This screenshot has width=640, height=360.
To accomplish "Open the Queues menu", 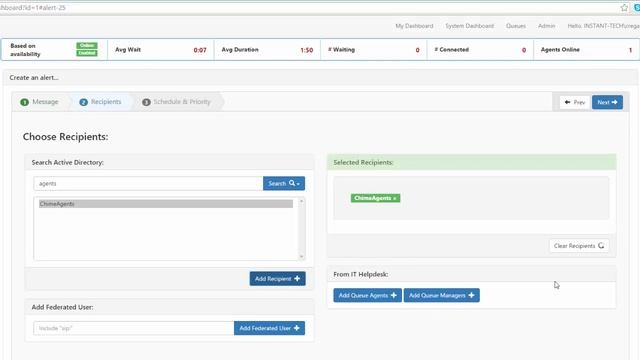I will [516, 26].
